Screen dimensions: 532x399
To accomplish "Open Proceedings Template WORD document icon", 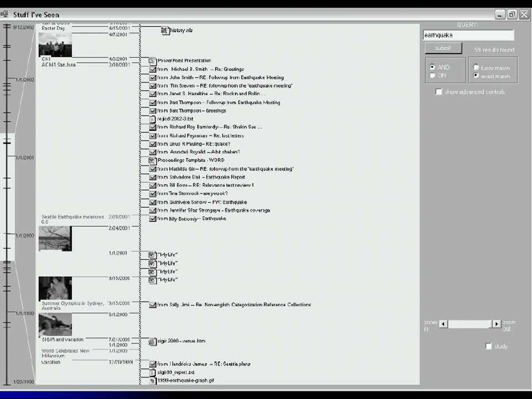I will 152,160.
